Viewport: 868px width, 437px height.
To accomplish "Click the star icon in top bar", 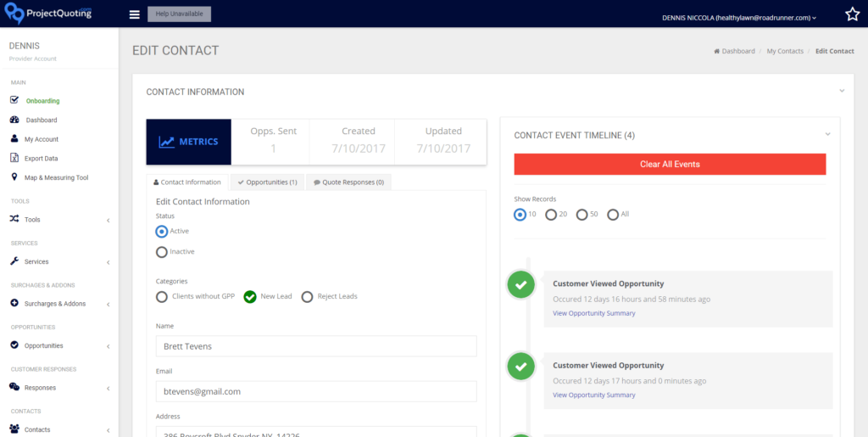I will pyautogui.click(x=853, y=14).
